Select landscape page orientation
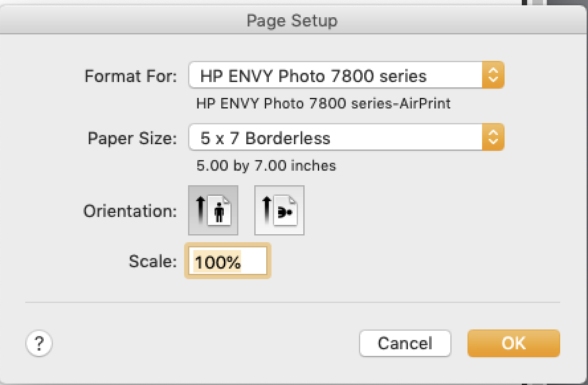Image resolution: width=588 pixels, height=385 pixels. point(279,210)
